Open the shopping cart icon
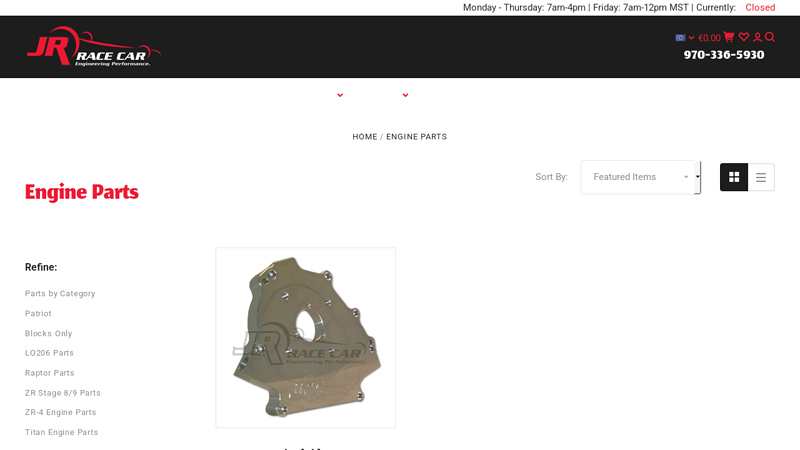The width and height of the screenshot is (800, 450). coord(729,37)
